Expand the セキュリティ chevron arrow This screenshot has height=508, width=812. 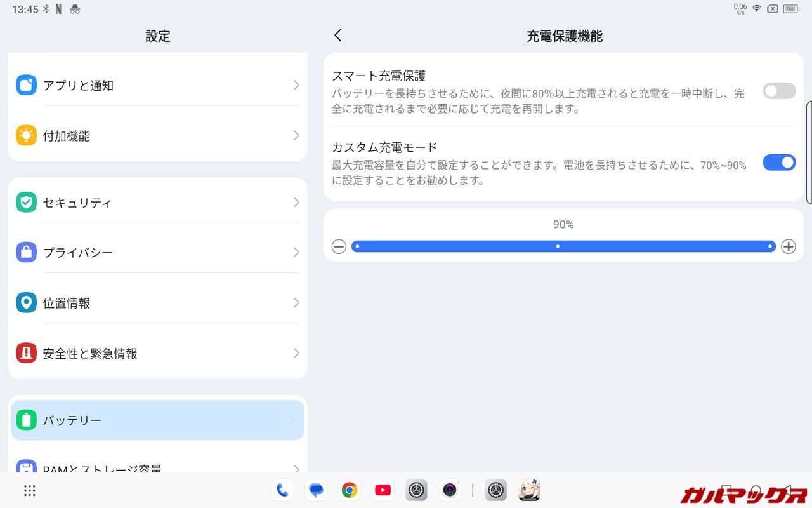pyautogui.click(x=296, y=203)
